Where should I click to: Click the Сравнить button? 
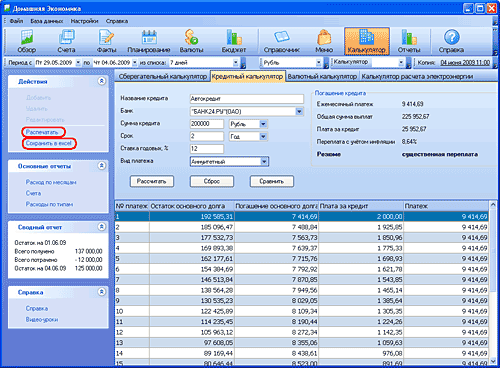pyautogui.click(x=272, y=181)
